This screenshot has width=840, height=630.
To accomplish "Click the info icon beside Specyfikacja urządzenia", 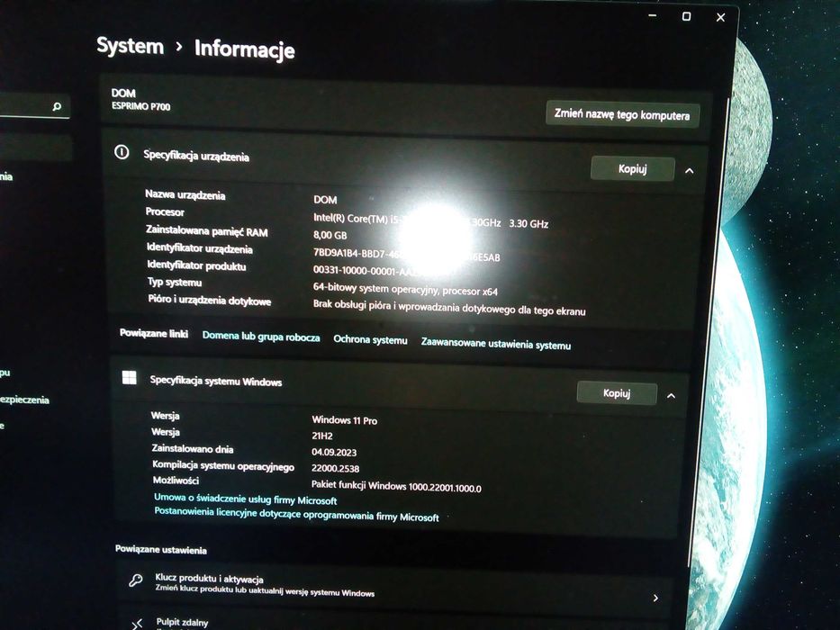I will 122,153.
